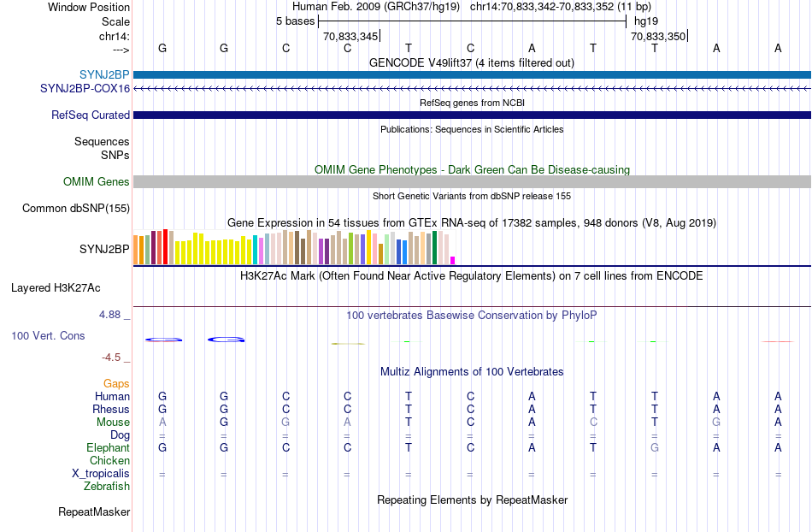Select the Chicken species row label
This screenshot has height=532, width=812.
click(109, 460)
